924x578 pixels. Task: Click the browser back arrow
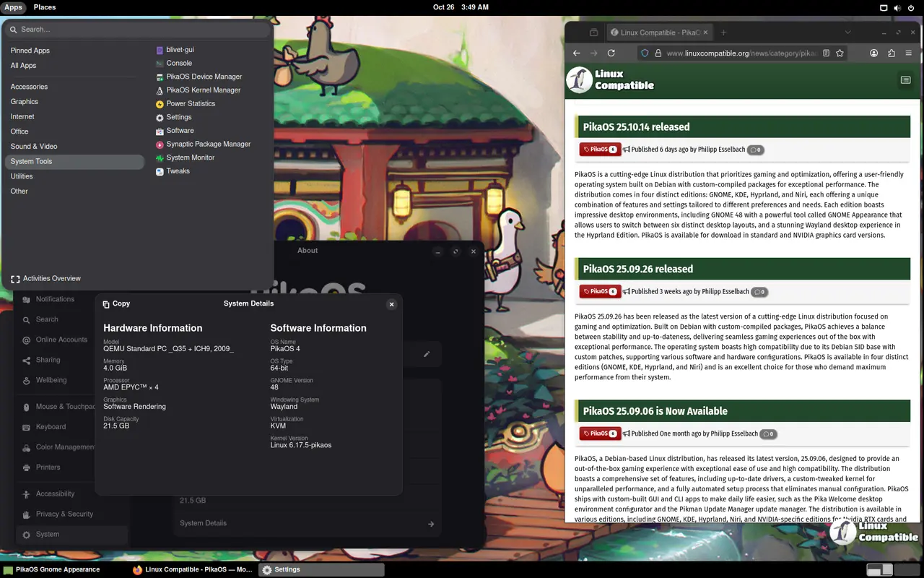click(x=577, y=53)
